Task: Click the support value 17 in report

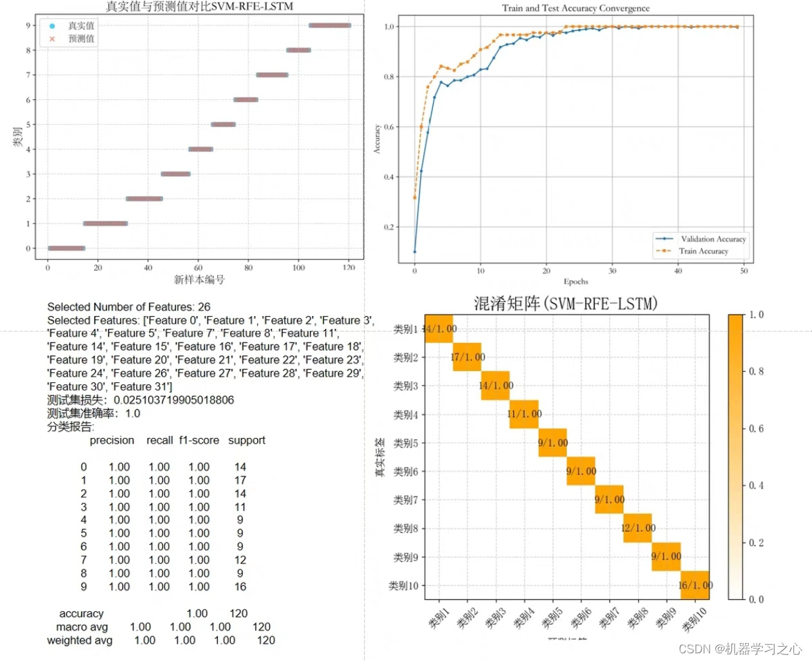Action: [x=240, y=480]
